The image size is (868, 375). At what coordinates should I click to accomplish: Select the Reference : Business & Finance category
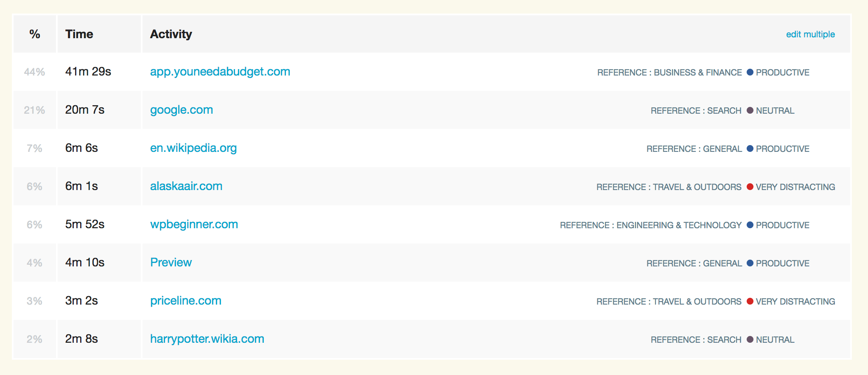669,73
